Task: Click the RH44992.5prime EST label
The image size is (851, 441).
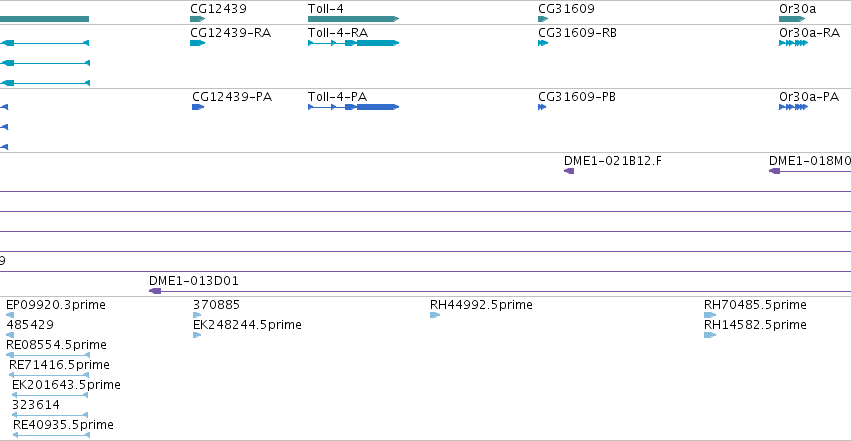Action: (481, 304)
